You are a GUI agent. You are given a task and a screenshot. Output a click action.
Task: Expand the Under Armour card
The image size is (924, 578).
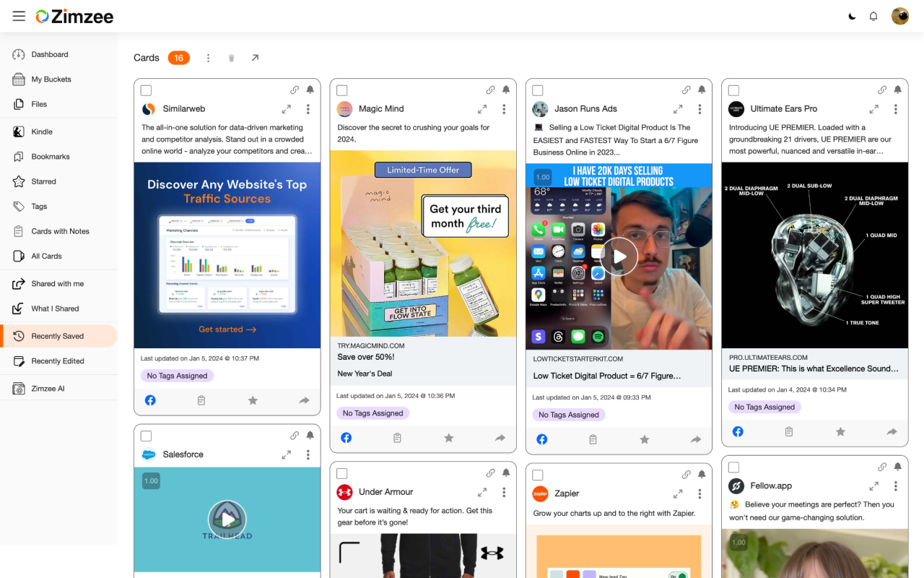click(482, 492)
